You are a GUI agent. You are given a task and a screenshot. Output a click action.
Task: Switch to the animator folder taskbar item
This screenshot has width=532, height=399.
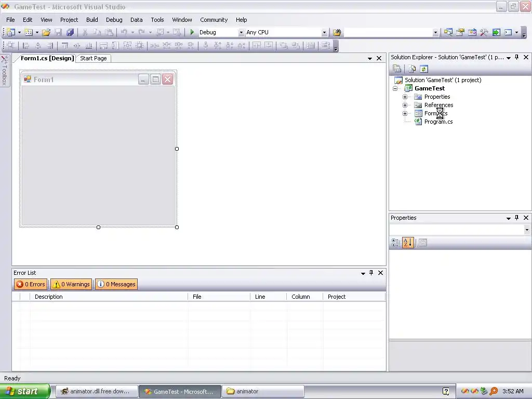pos(263,391)
